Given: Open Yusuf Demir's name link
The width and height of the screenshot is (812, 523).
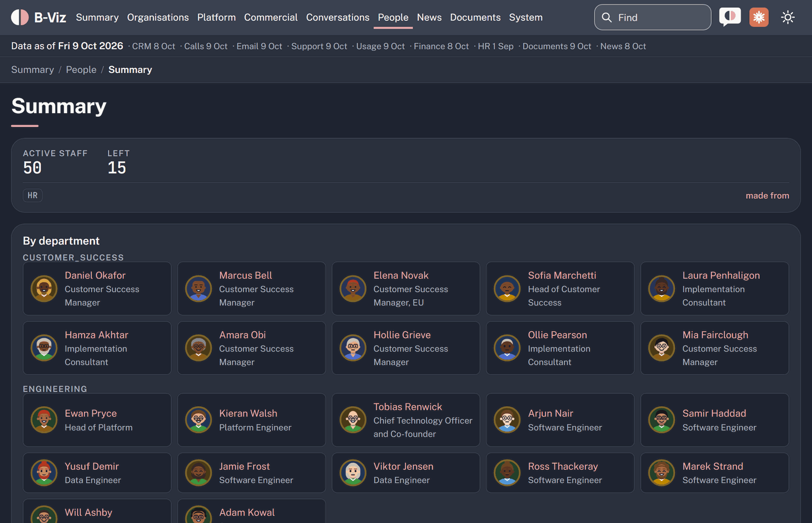Looking at the screenshot, I should point(92,466).
